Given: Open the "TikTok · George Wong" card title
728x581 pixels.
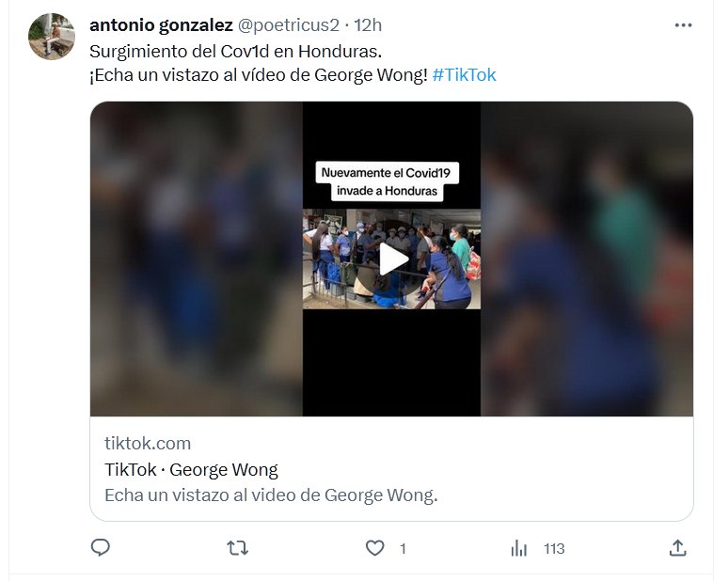Looking at the screenshot, I should coord(191,469).
